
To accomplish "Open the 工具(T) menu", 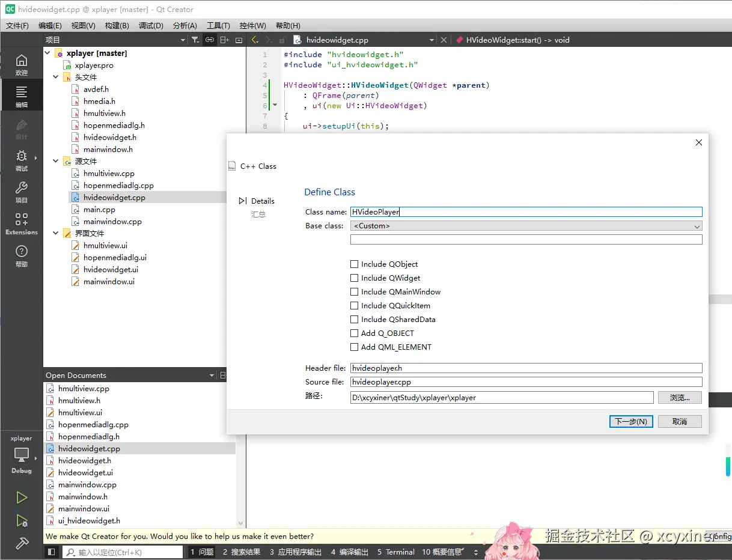I will click(x=218, y=25).
